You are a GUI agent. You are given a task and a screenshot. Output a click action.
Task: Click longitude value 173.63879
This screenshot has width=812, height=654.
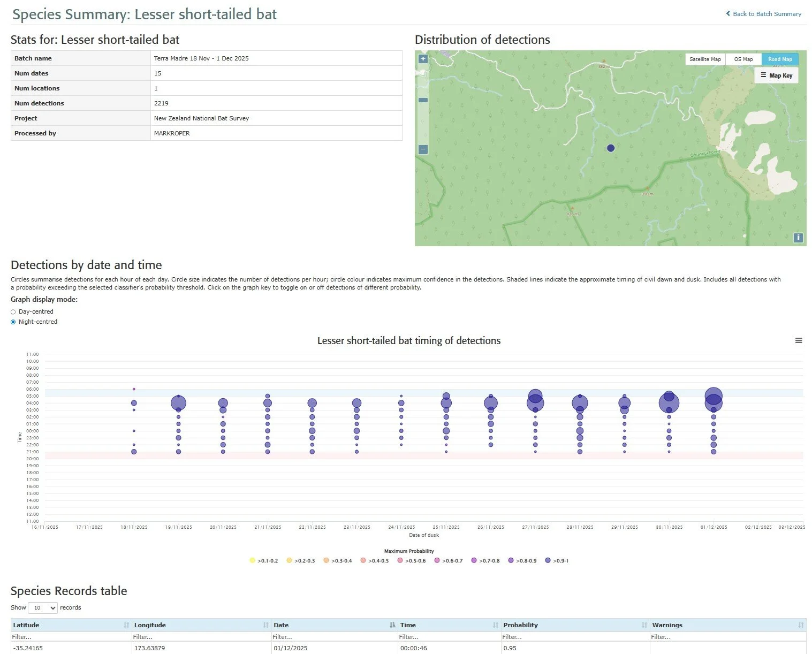pos(150,648)
